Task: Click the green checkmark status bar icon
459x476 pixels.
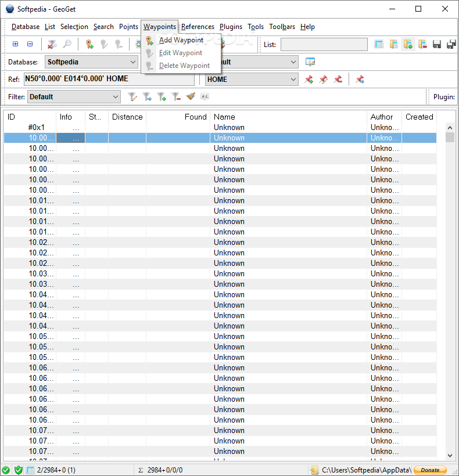Action: (x=6, y=470)
